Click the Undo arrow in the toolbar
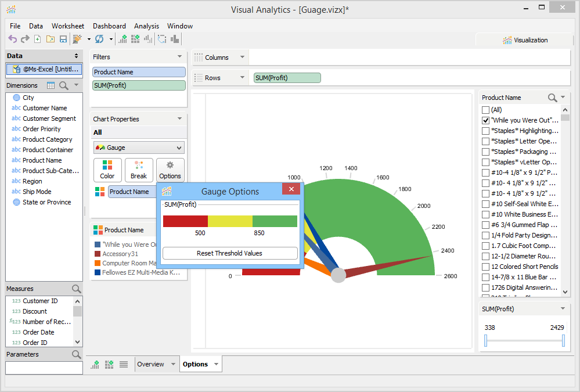580x392 pixels. point(13,39)
